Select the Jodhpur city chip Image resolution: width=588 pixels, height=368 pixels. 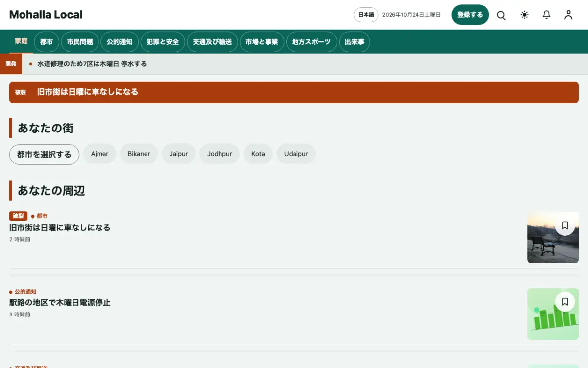pos(220,154)
